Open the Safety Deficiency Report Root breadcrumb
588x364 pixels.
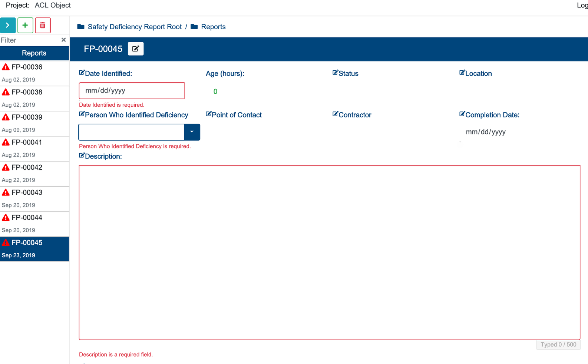coord(135,27)
